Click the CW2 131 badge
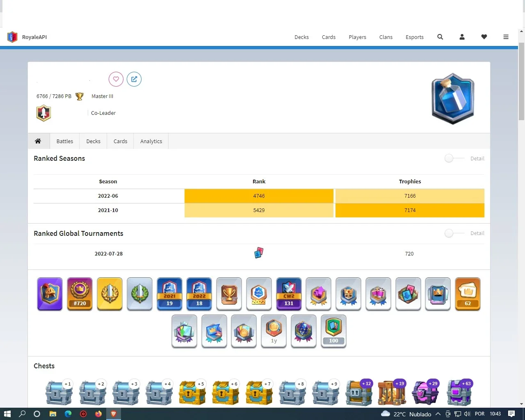This screenshot has height=420, width=525. (x=289, y=294)
